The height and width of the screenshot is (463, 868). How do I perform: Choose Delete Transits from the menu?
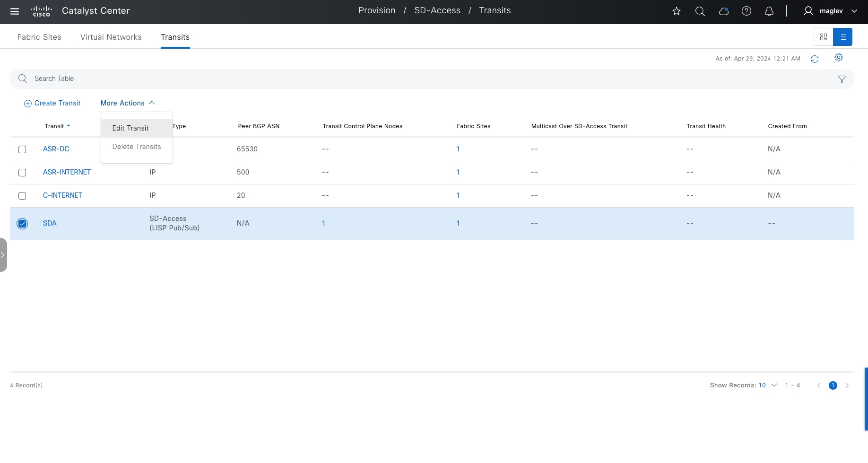coord(137,147)
